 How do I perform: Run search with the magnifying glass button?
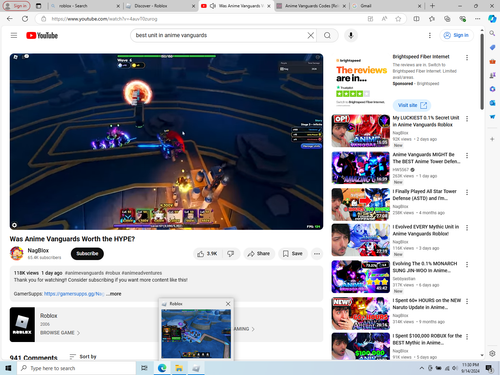327,35
